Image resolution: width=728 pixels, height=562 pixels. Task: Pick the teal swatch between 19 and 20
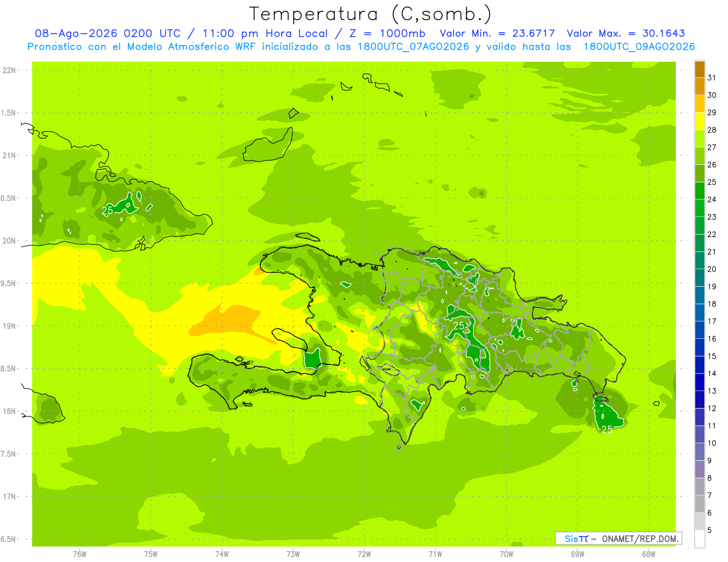tap(699, 278)
